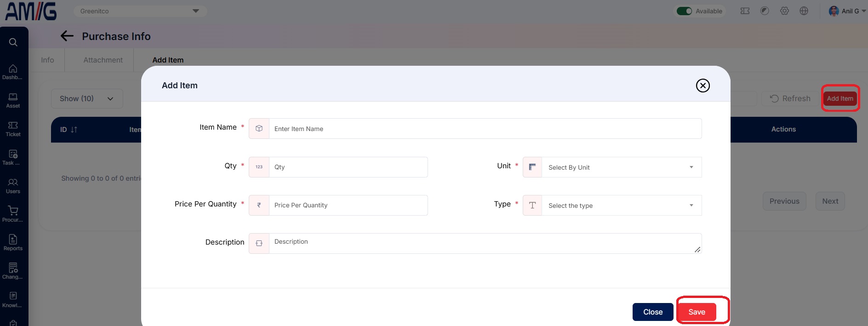Click the rupee icon beside Price Per Quantity
Screen dimensions: 868x326
(259, 205)
